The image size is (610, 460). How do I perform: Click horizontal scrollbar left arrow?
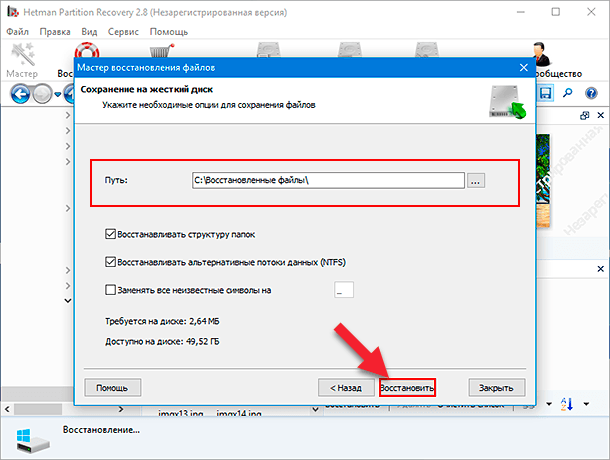click(7, 409)
